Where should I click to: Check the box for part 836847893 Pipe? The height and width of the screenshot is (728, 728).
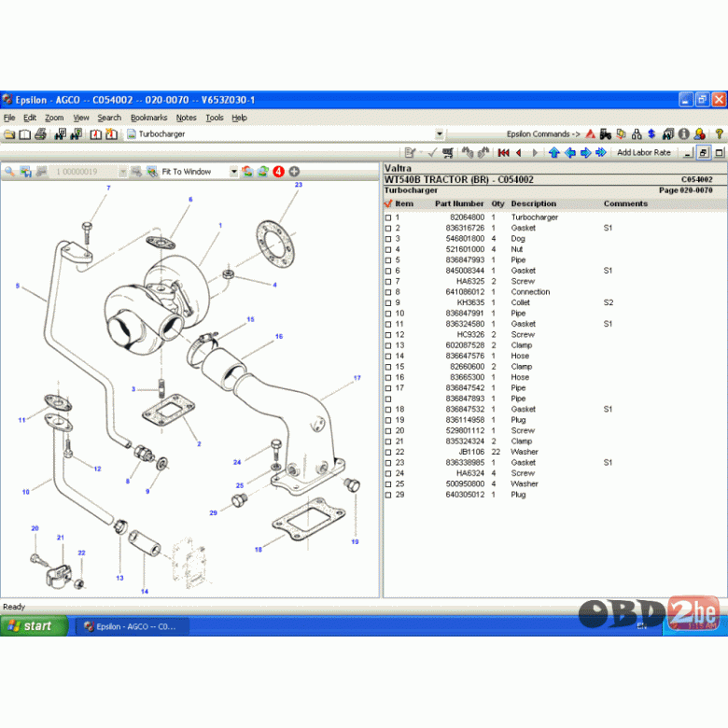[388, 399]
